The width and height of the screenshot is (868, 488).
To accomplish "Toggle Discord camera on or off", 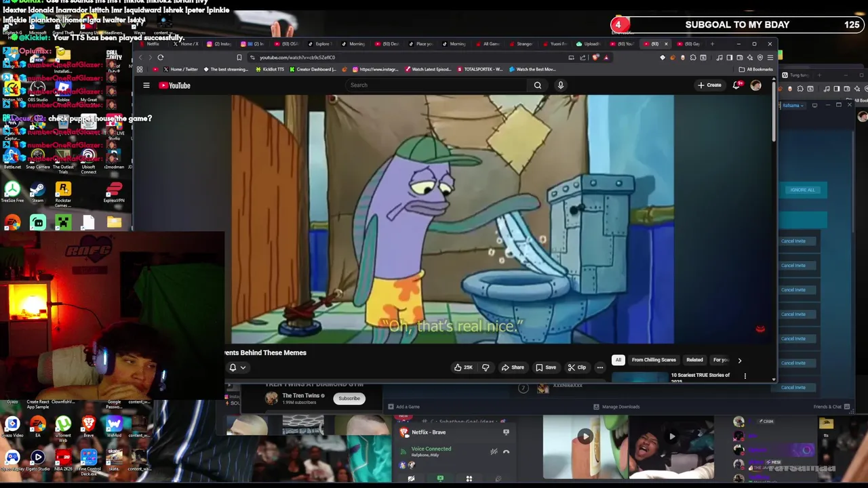I will click(x=411, y=479).
